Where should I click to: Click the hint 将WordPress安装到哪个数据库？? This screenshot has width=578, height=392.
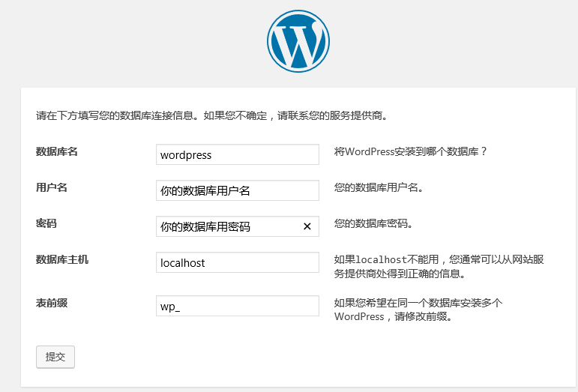click(411, 151)
